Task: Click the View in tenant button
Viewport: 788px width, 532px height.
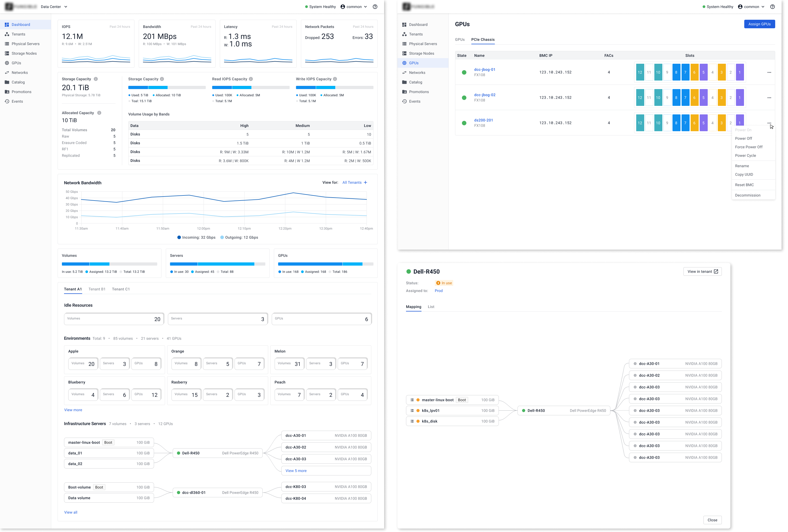Action: pos(702,271)
